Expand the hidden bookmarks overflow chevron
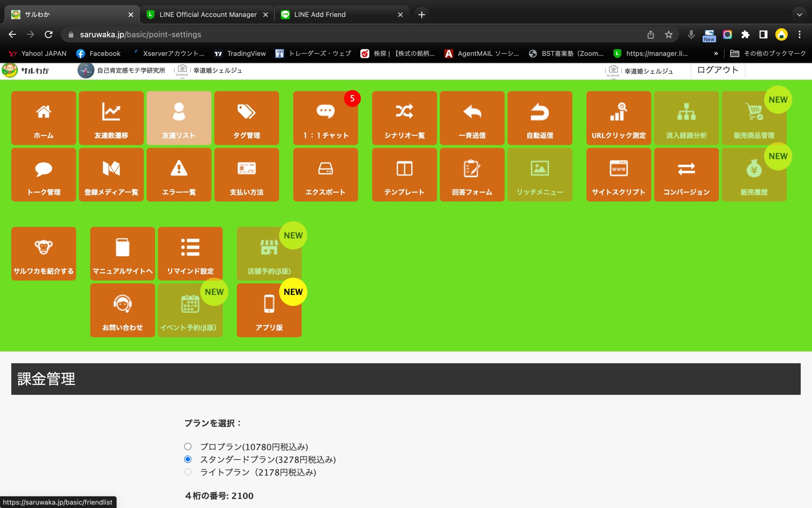Screen dimensions: 812x508 coord(716,53)
